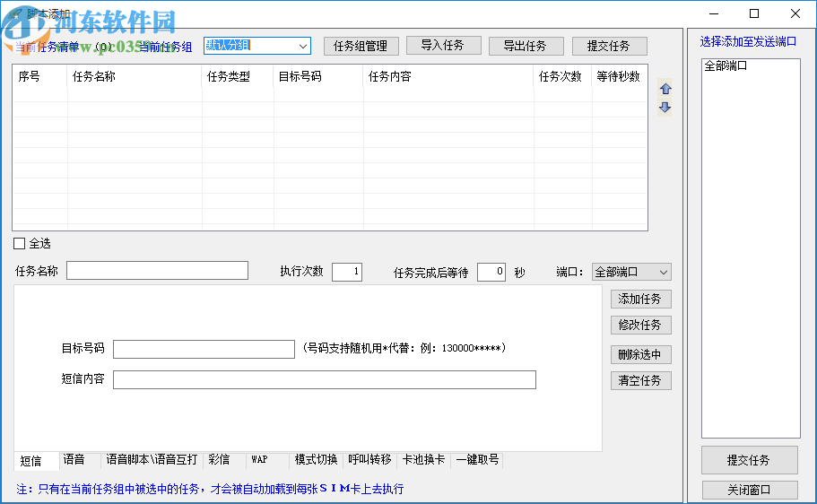Click the 导入任务 button
Image resolution: width=817 pixels, height=504 pixels.
(x=443, y=46)
